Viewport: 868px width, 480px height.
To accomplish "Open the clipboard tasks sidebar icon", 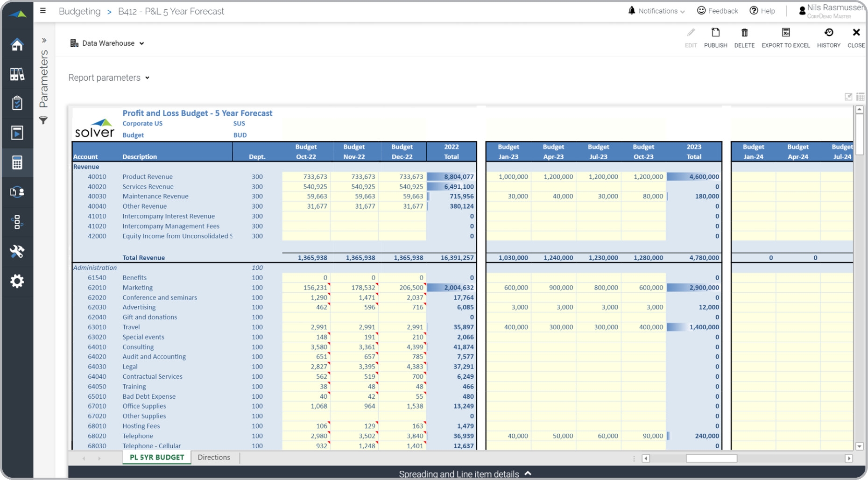I will click(17, 104).
